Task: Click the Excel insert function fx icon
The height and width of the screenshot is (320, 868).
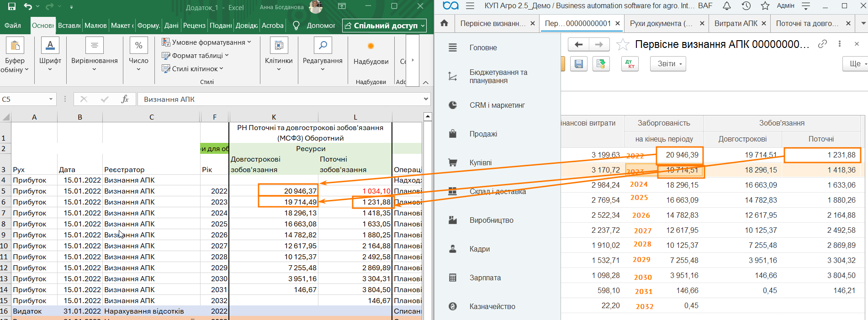Action: pyautogui.click(x=125, y=99)
